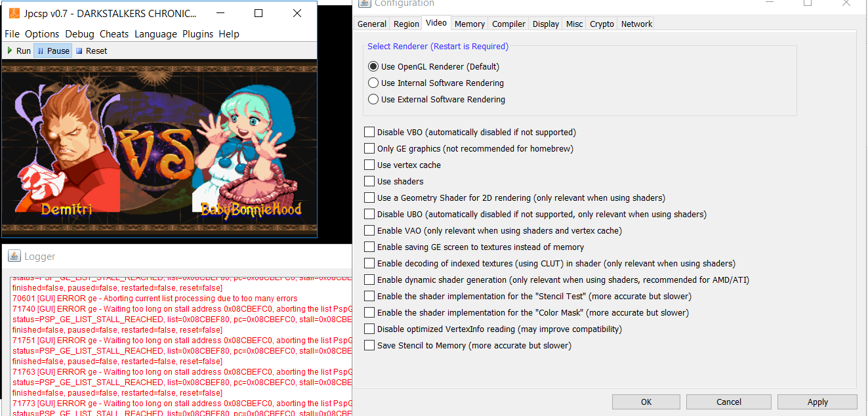Click the Java icon in Logger window title
This screenshot has height=416, width=868.
click(x=13, y=256)
